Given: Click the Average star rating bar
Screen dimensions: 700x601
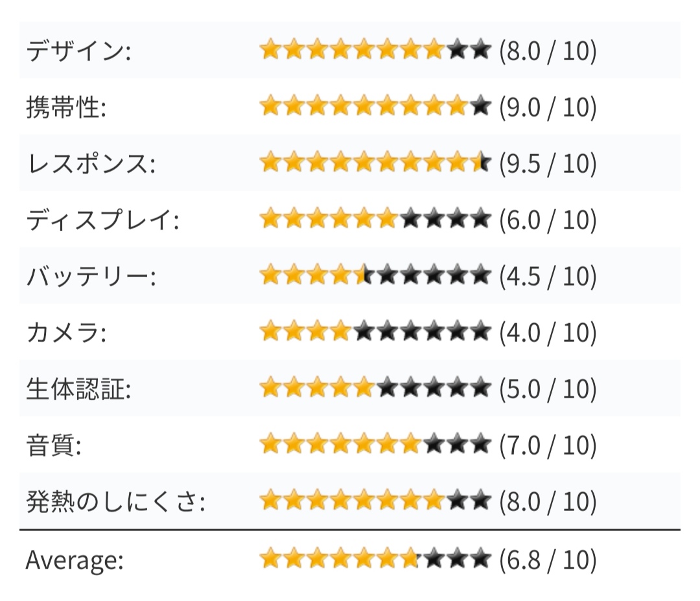Looking at the screenshot, I should pos(374,558).
